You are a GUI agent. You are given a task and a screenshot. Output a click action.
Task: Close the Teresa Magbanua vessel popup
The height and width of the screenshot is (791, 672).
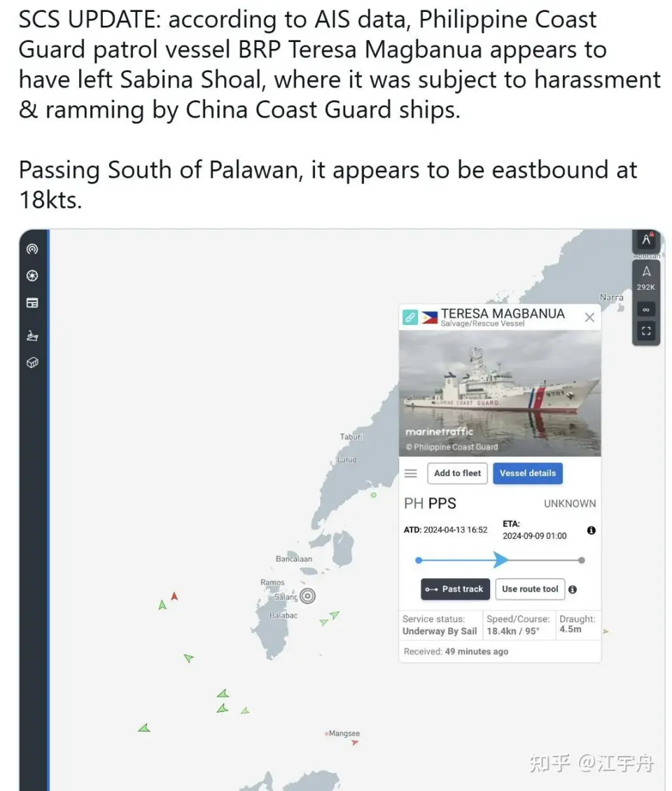click(x=589, y=317)
